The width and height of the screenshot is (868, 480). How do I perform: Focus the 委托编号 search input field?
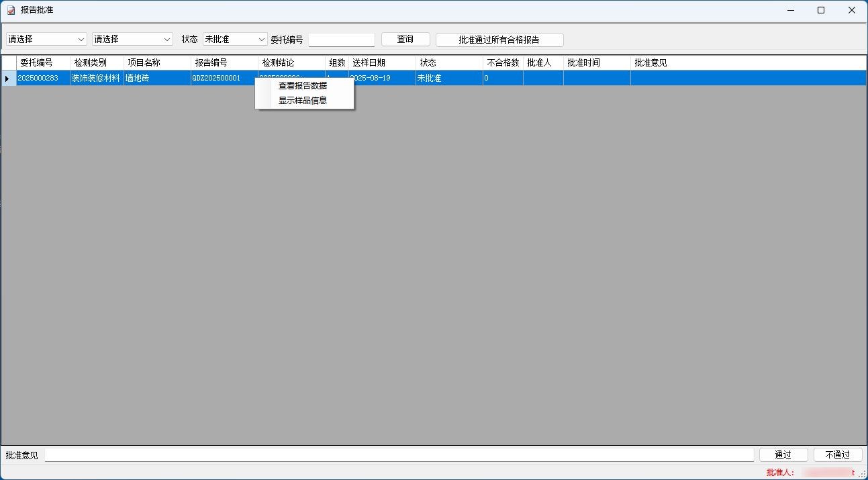tap(341, 40)
